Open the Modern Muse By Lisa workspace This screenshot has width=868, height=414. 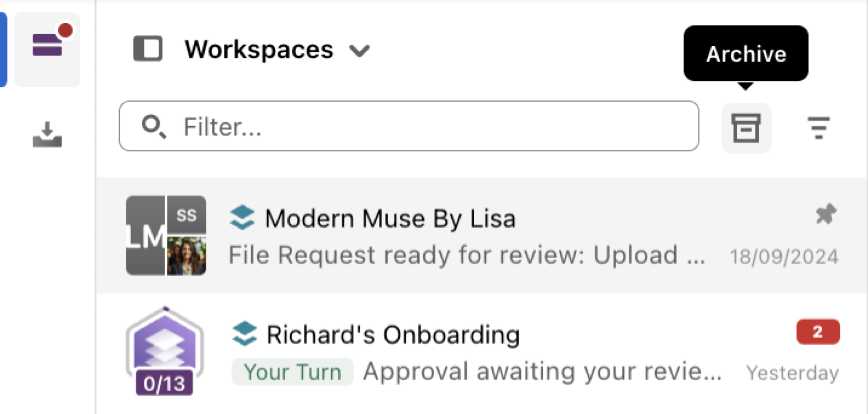click(482, 235)
